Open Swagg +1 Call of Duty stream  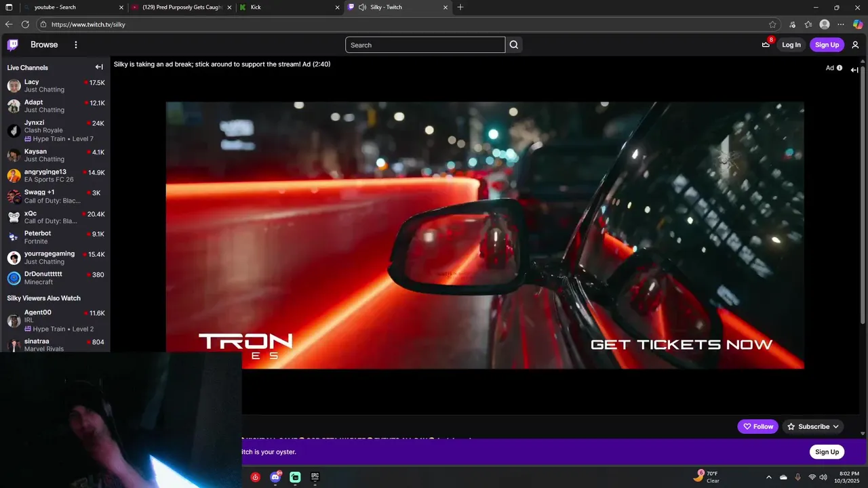(56, 196)
